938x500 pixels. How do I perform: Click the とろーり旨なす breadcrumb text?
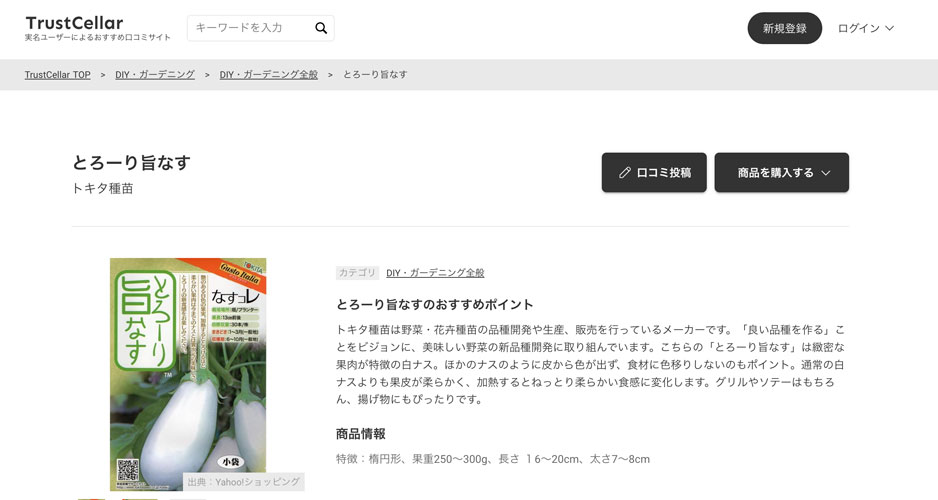coord(375,75)
